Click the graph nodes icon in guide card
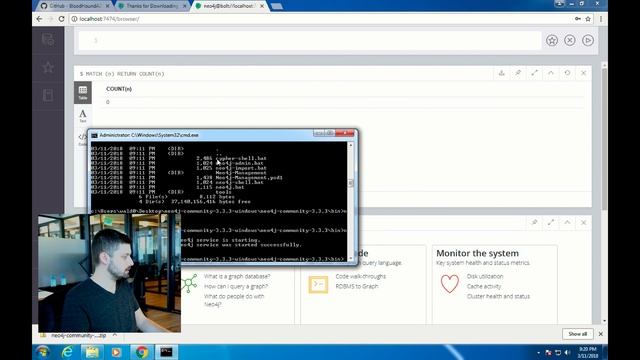The image size is (640, 360). (x=189, y=284)
